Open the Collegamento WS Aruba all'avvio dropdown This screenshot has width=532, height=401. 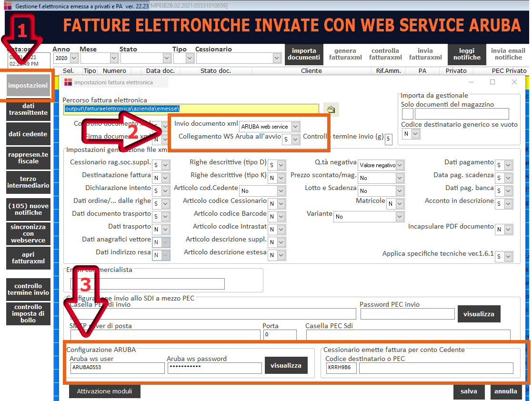295,140
